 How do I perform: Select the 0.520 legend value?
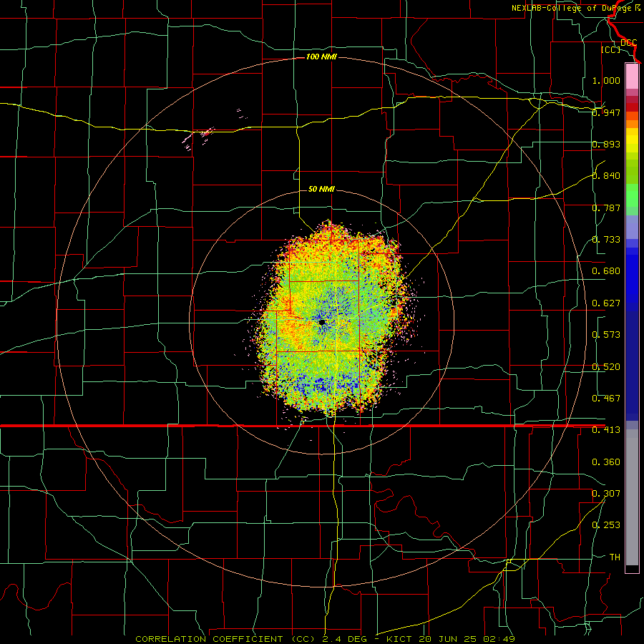point(606,366)
